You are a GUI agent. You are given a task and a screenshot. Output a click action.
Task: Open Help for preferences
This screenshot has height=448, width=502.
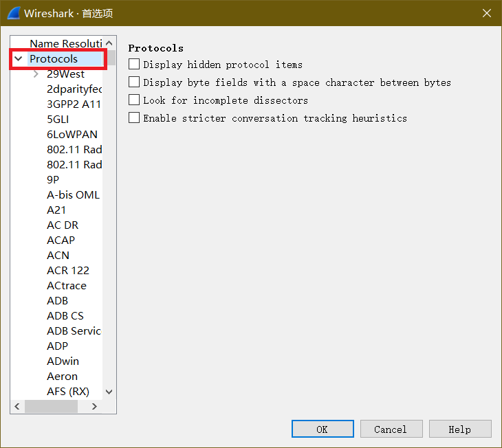pyautogui.click(x=459, y=429)
